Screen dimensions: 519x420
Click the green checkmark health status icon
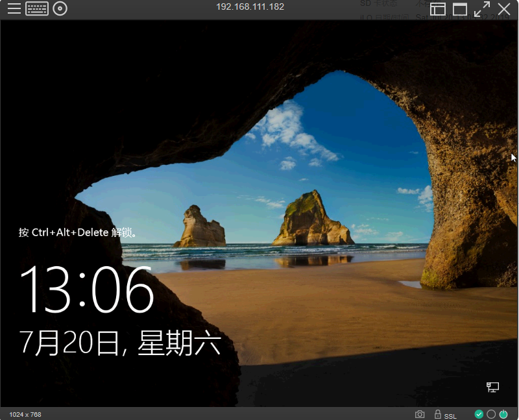[x=479, y=414]
